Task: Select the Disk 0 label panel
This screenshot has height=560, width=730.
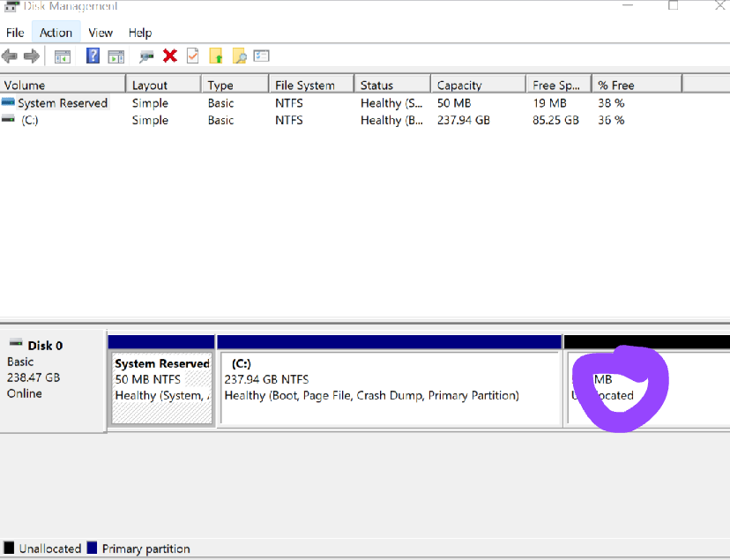Action: click(x=53, y=381)
